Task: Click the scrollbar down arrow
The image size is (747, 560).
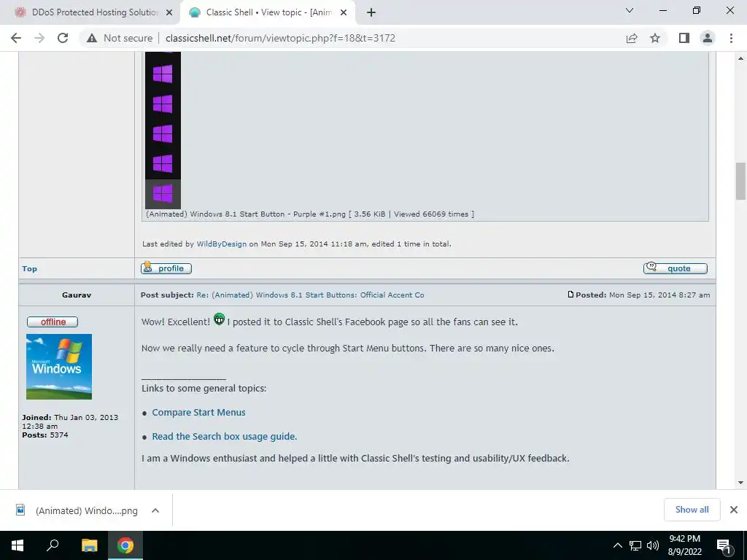Action: [740, 483]
